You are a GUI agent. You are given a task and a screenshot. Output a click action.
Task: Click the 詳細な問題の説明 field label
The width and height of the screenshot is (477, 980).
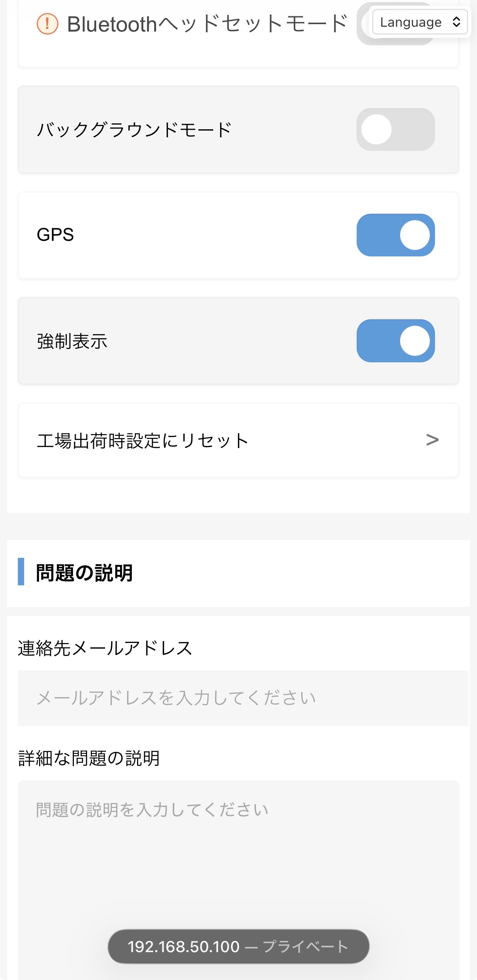tap(89, 758)
